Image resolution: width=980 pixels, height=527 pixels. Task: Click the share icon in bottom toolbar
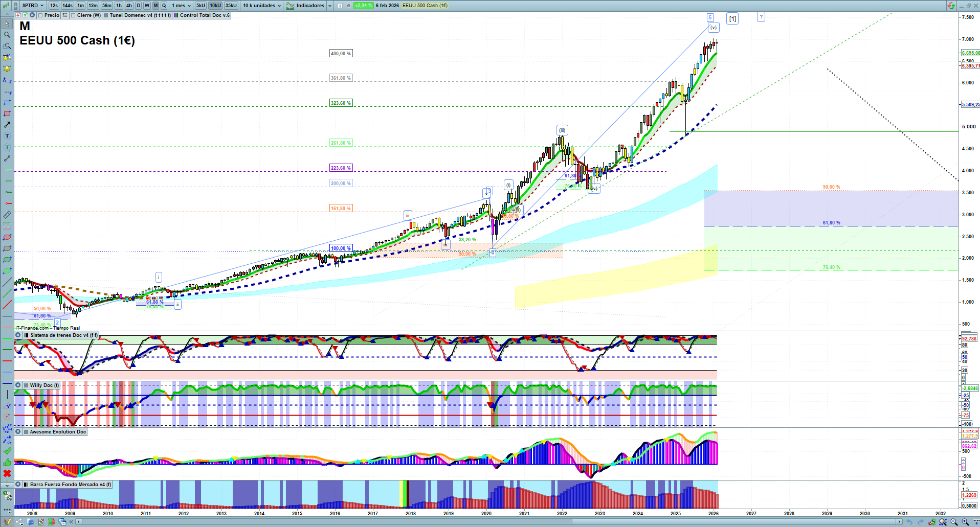(19, 522)
